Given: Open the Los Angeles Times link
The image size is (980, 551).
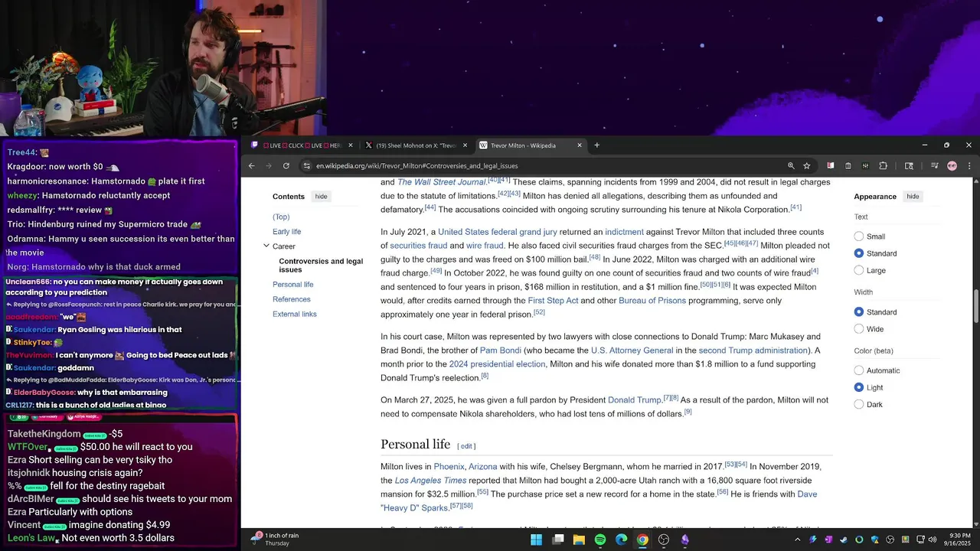Looking at the screenshot, I should 430,481.
